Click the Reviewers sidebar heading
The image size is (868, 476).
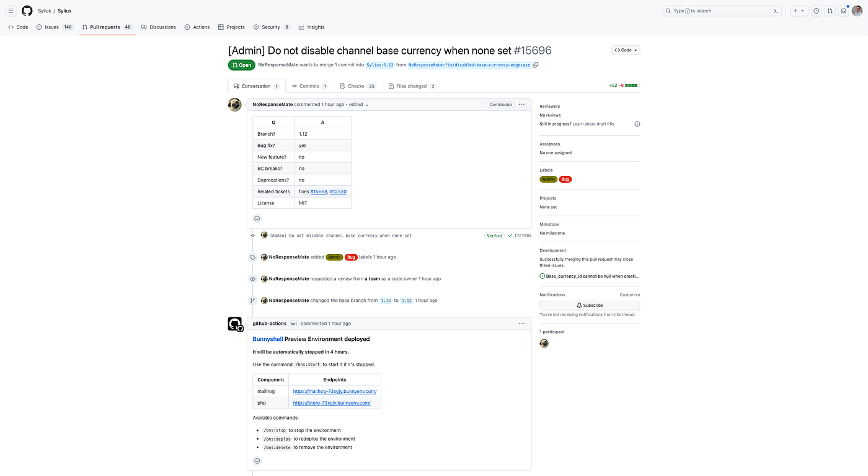549,107
